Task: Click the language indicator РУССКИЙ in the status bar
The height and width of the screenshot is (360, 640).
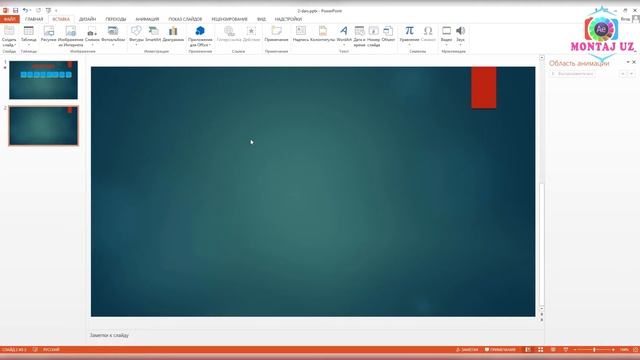Action: [51, 350]
